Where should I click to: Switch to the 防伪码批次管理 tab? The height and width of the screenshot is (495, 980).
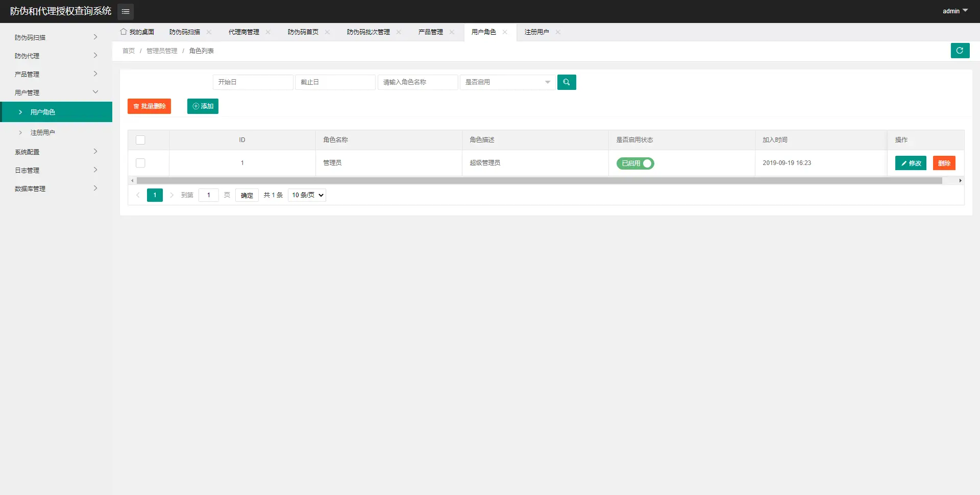pos(369,32)
